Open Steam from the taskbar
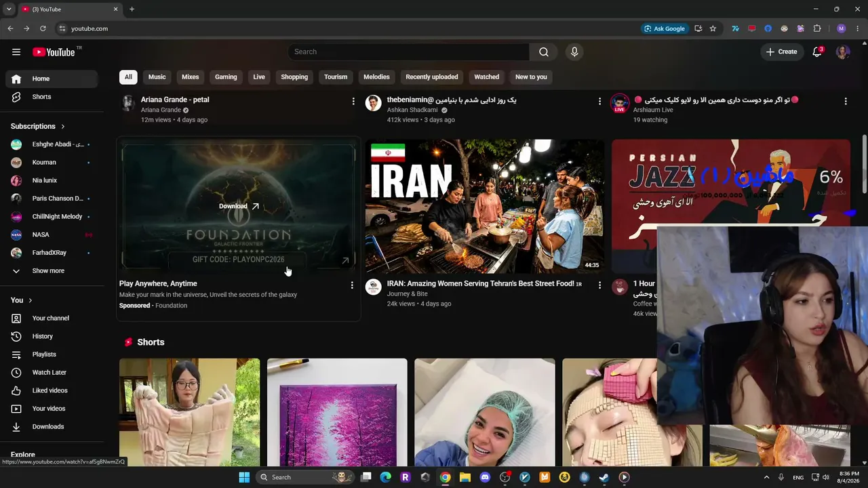The height and width of the screenshot is (488, 868). tap(604, 477)
